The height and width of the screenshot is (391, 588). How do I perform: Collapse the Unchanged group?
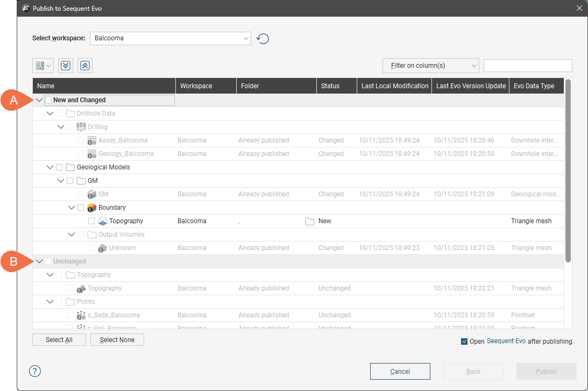pyautogui.click(x=39, y=261)
